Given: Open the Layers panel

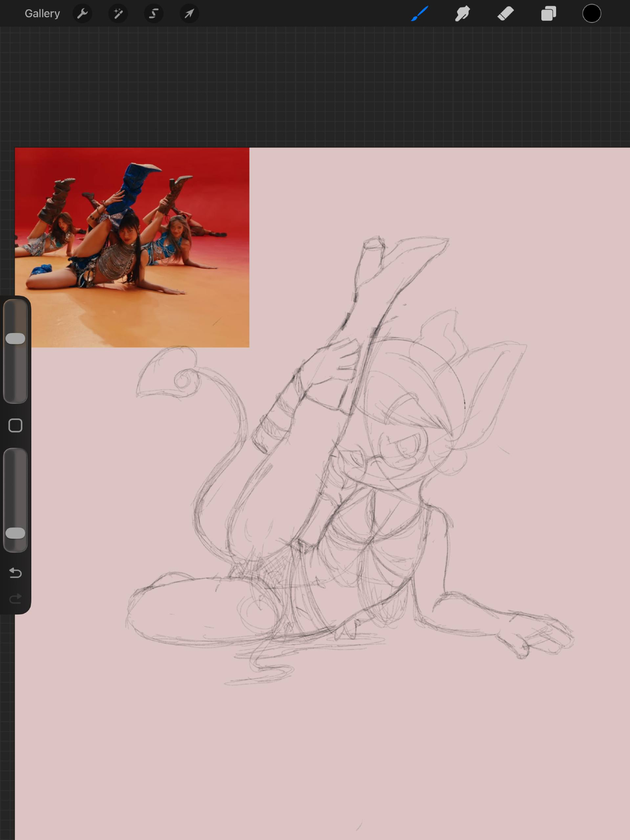Looking at the screenshot, I should pos(548,13).
